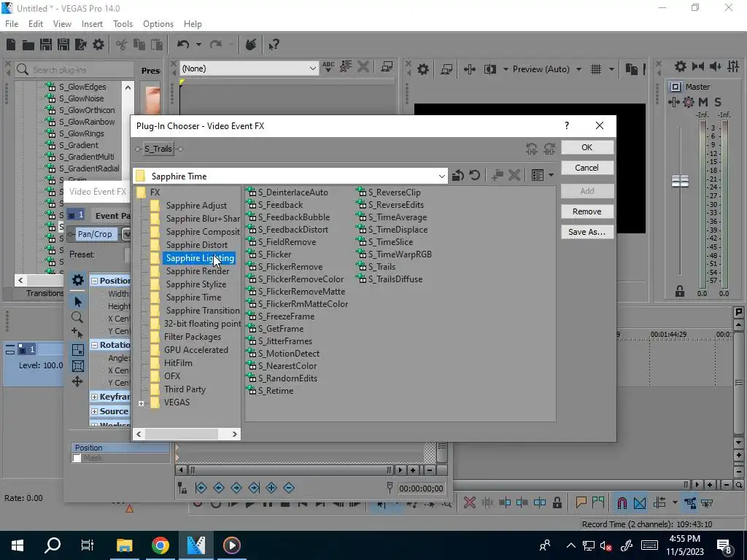Image resolution: width=747 pixels, height=560 pixels.
Task: Collapse the Position group in Pan/Crop
Action: [94, 281]
